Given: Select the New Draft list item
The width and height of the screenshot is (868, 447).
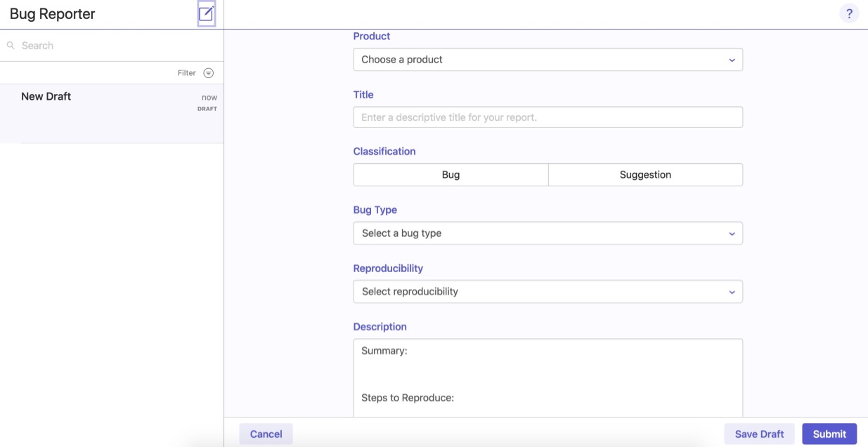Looking at the screenshot, I should point(112,114).
